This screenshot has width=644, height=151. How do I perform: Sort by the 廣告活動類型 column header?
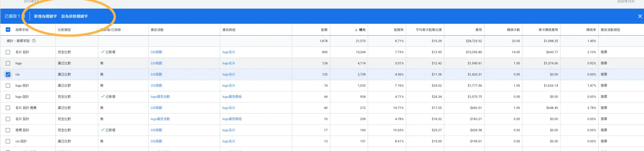click(x=611, y=30)
